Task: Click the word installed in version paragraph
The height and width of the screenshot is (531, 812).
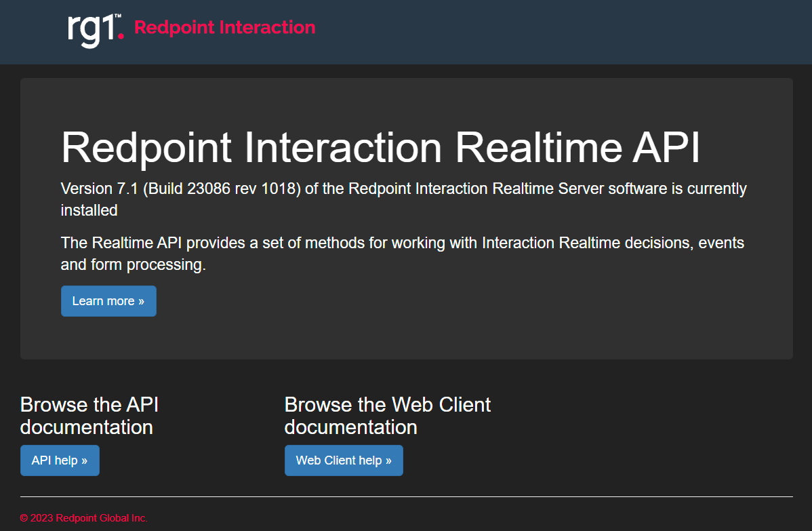Action: pyautogui.click(x=89, y=210)
